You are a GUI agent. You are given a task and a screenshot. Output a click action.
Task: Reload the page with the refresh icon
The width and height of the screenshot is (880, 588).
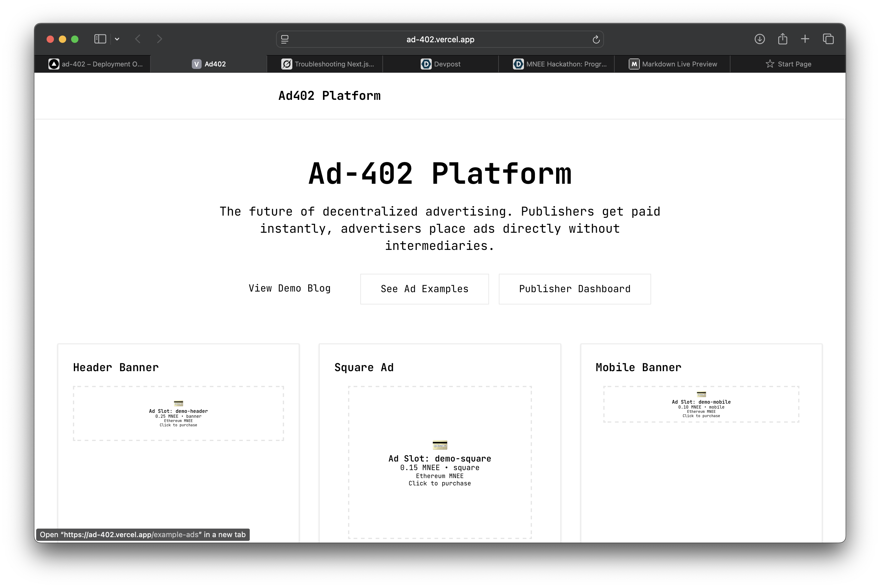point(596,40)
